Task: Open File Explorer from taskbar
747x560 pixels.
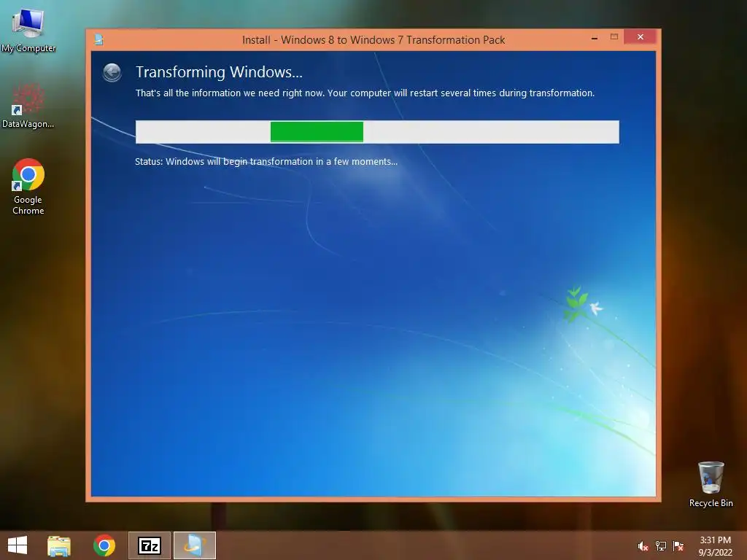Action: tap(59, 545)
